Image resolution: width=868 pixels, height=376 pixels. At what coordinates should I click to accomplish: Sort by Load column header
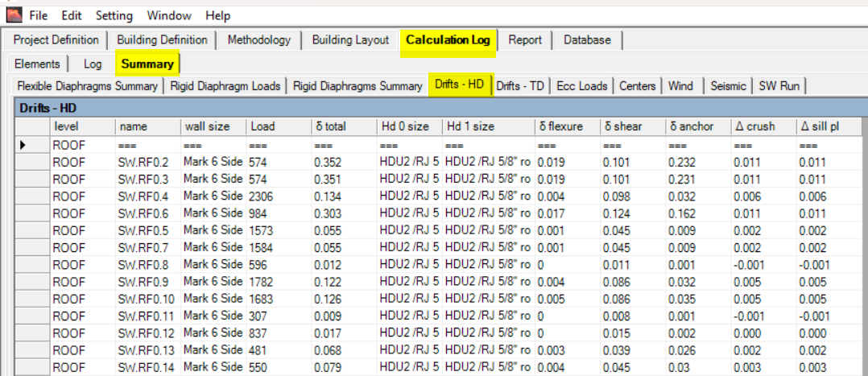(279, 126)
